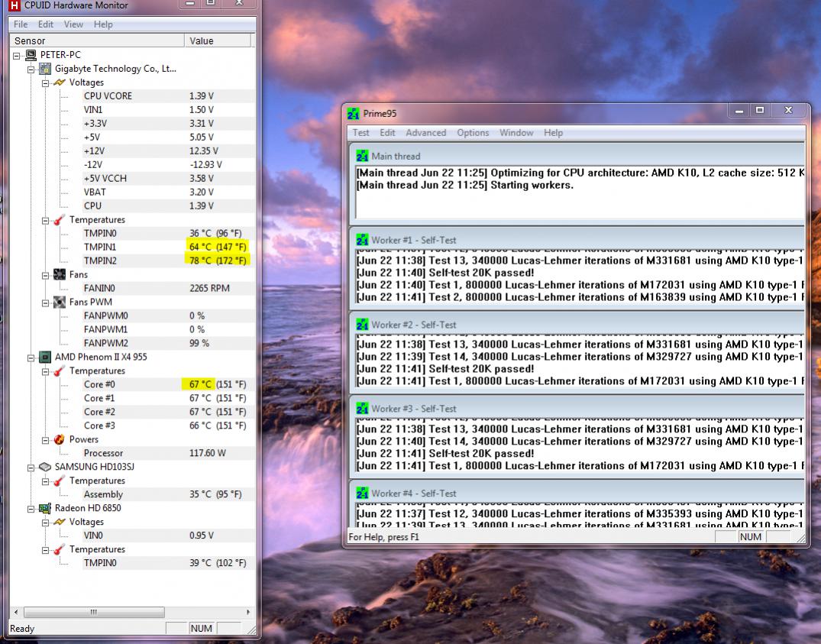The image size is (821, 644).
Task: Open the Edit menu in Hardware Monitor
Action: pos(46,24)
